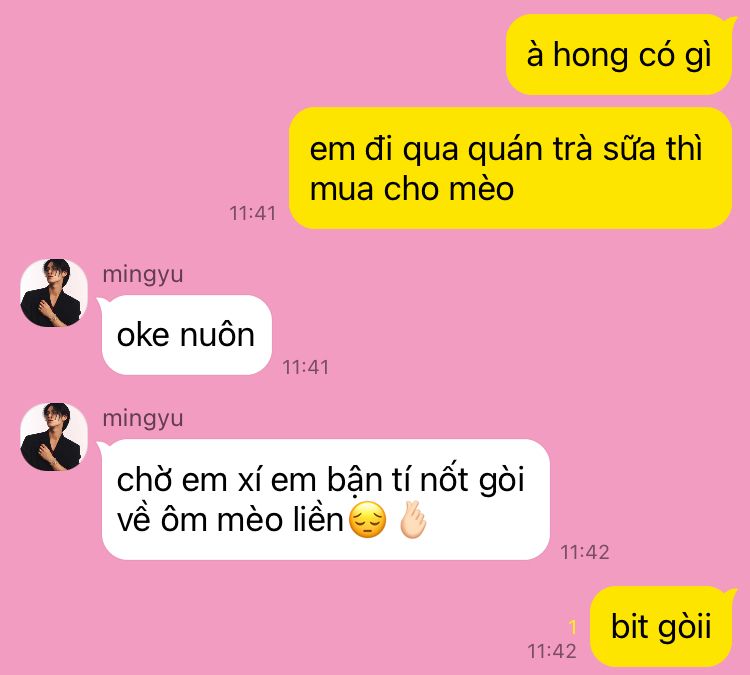Image resolution: width=750 pixels, height=675 pixels.
Task: Click the unread count '1' by 'bit gòii'
Action: (x=573, y=626)
